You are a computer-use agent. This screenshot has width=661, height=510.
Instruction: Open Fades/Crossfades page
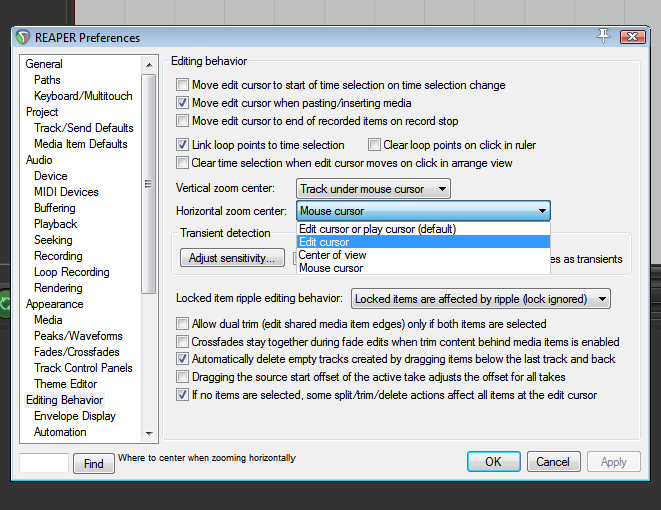pos(77,352)
